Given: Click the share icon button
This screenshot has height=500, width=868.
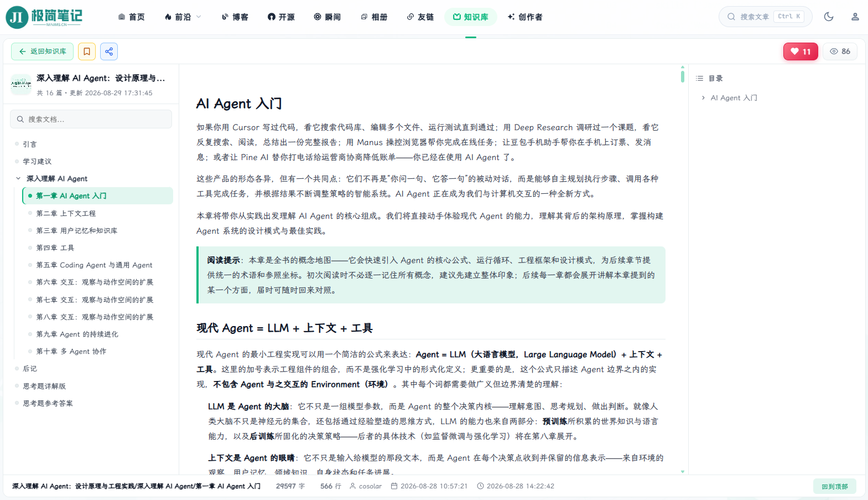Looking at the screenshot, I should [x=109, y=51].
